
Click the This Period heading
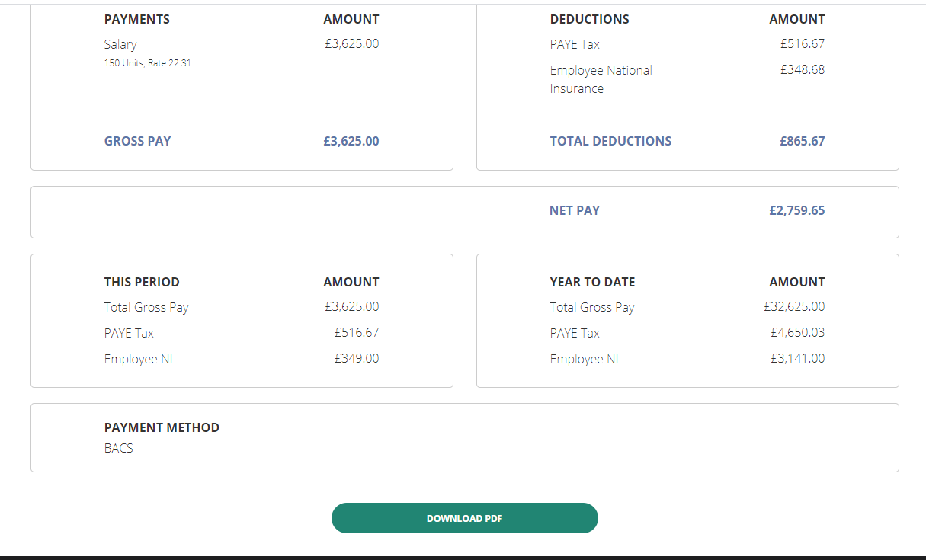click(x=142, y=282)
